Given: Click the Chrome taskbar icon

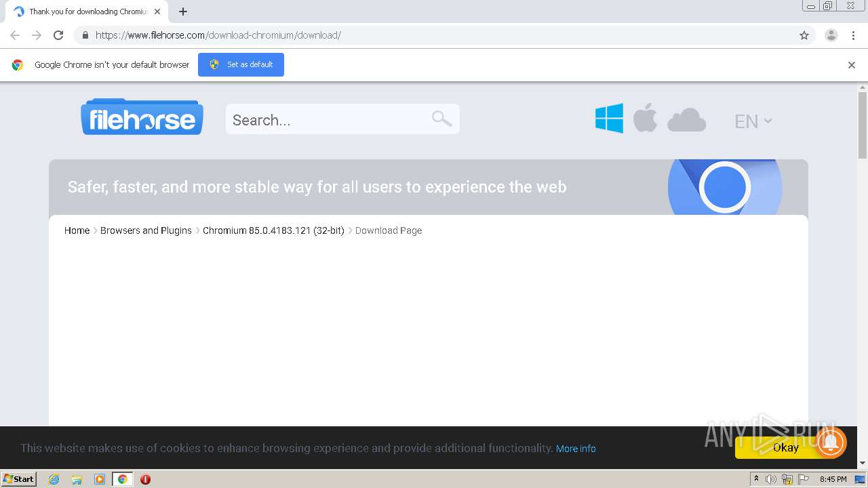Looking at the screenshot, I should click(x=123, y=479).
